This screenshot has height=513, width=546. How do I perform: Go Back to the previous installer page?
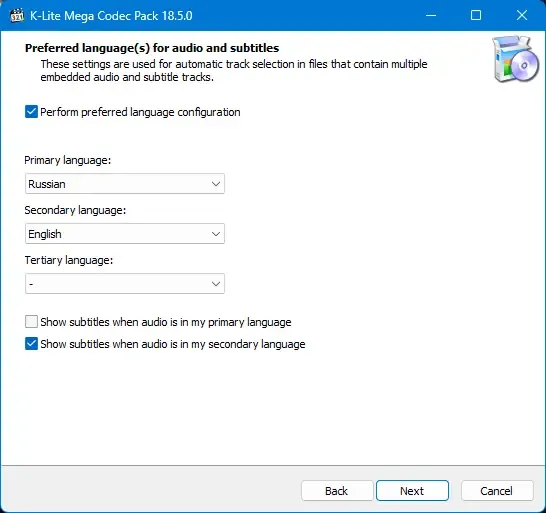point(337,491)
